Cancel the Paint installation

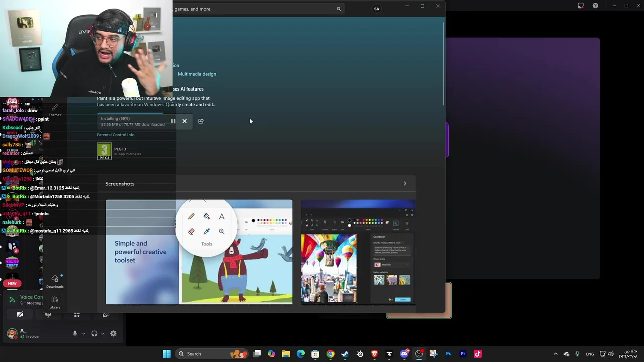click(x=184, y=121)
